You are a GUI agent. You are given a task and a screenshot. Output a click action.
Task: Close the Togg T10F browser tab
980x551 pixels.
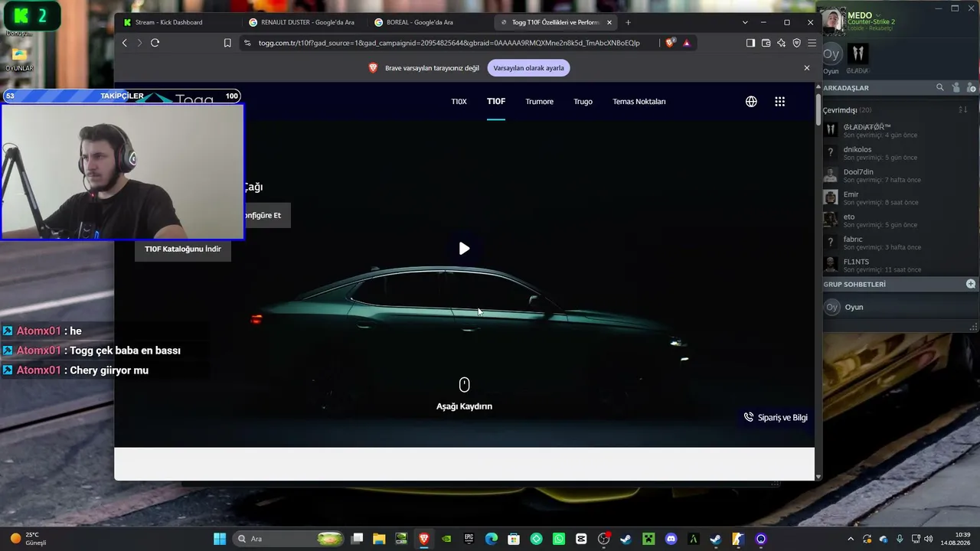tap(609, 22)
